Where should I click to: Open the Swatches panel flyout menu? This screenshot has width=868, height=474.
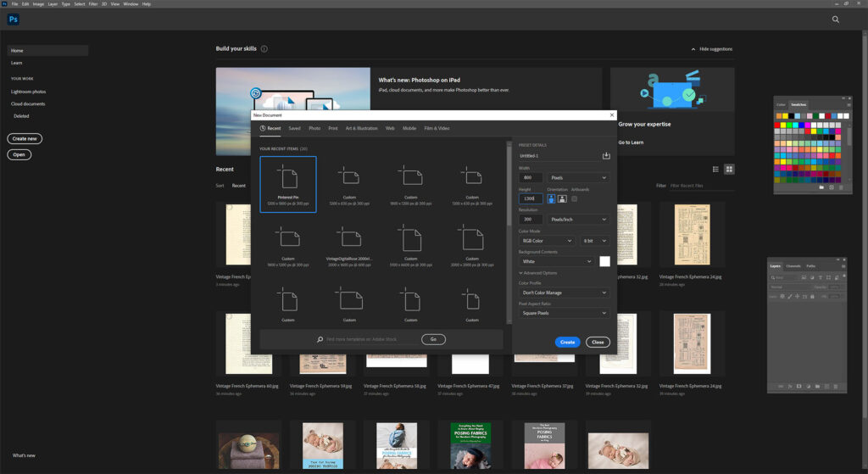click(x=849, y=104)
